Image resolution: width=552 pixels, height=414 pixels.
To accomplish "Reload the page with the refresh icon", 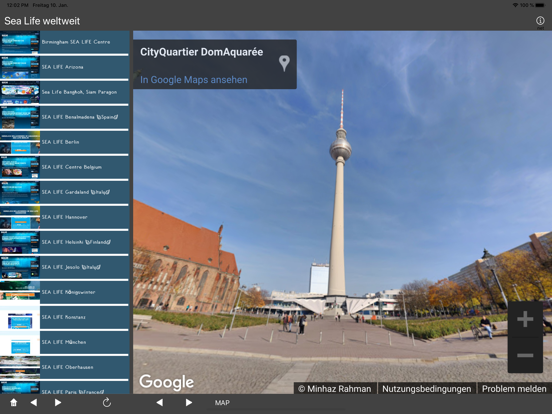I will point(107,402).
